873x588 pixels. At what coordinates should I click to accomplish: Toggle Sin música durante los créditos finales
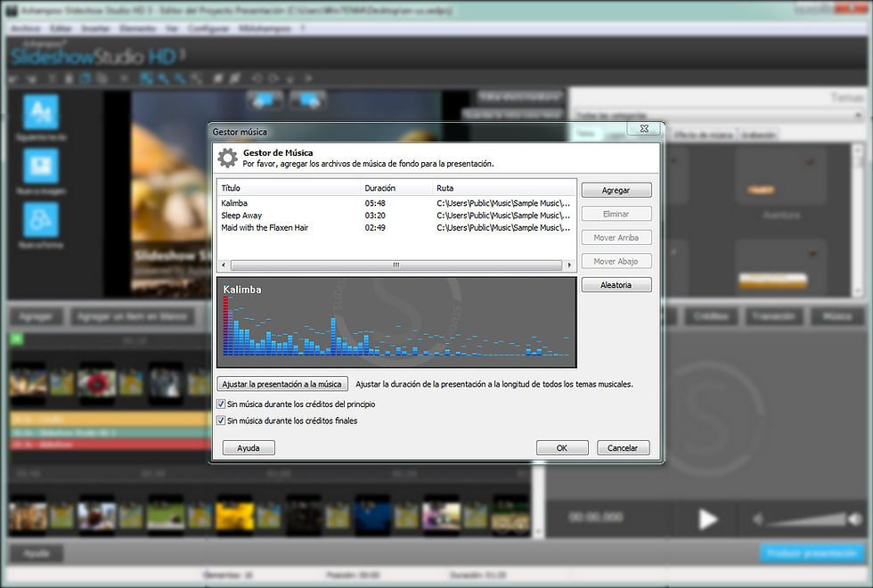point(221,421)
